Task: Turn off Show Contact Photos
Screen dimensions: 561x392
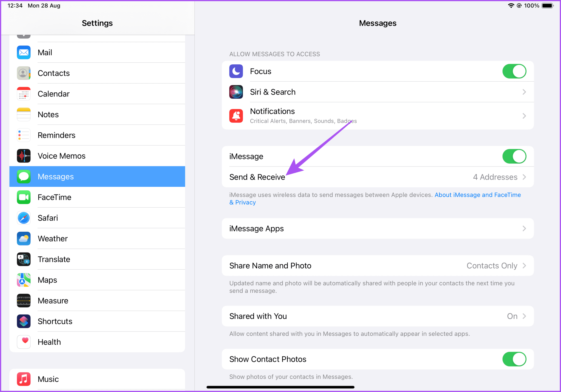Action: click(x=514, y=359)
